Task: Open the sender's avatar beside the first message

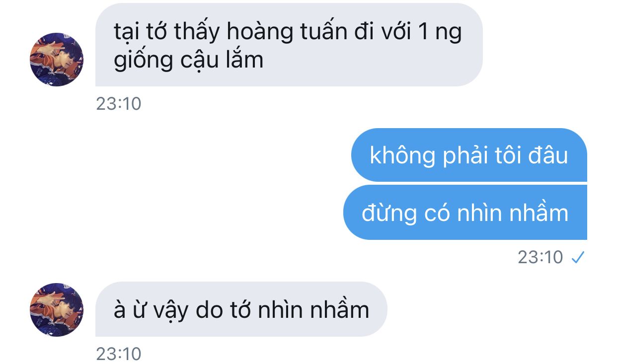Action: pos(57,60)
